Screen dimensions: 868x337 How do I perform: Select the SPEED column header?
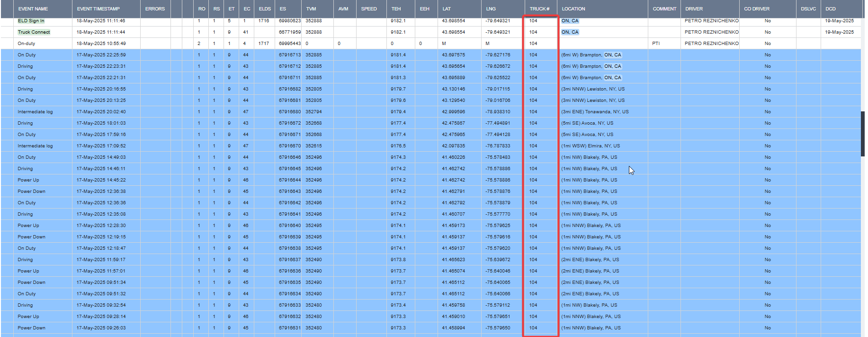pyautogui.click(x=369, y=9)
